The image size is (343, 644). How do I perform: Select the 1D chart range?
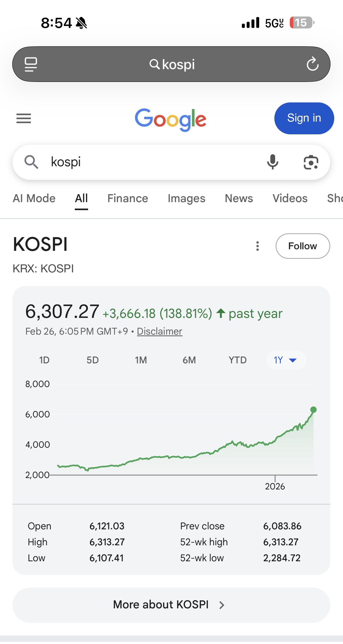pos(44,360)
